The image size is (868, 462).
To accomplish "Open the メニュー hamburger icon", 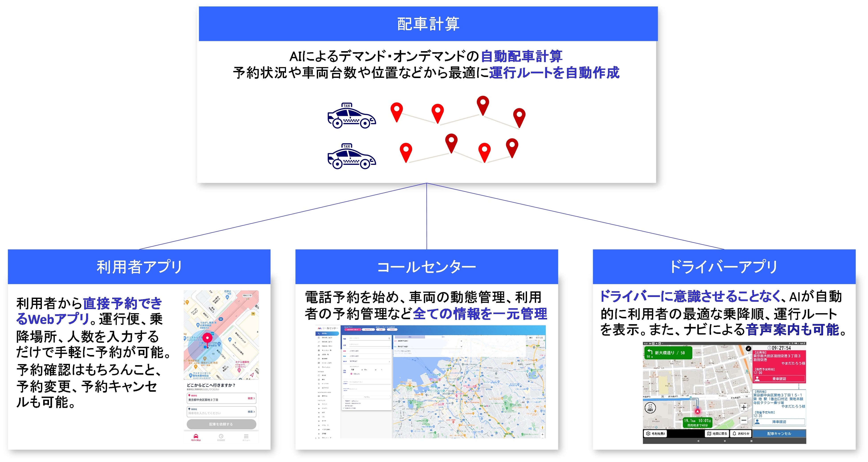I will tap(246, 437).
